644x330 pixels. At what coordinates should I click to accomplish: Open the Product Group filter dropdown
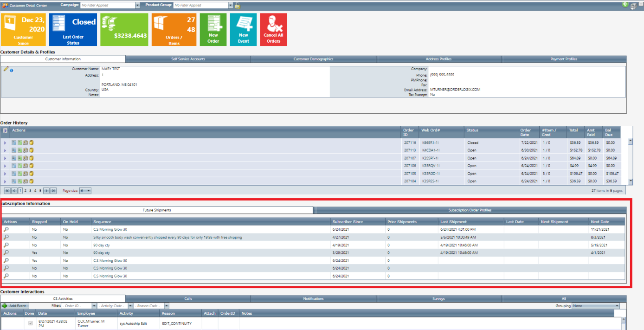[231, 6]
